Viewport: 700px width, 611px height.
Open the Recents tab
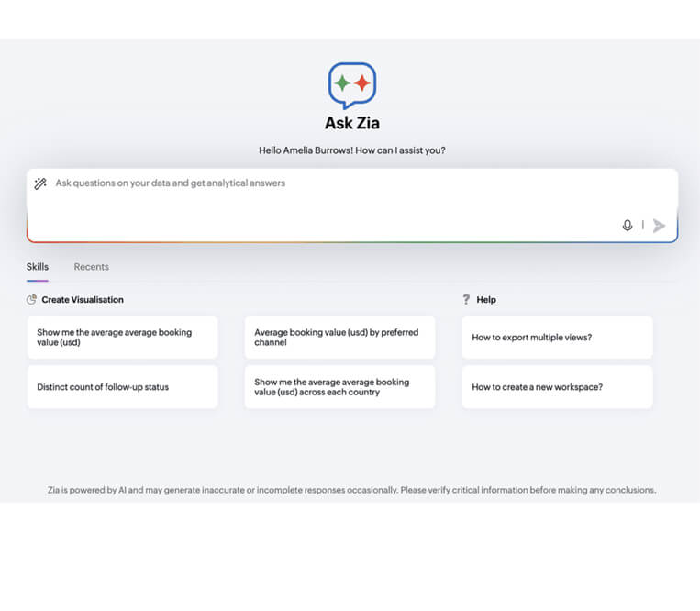(x=92, y=267)
